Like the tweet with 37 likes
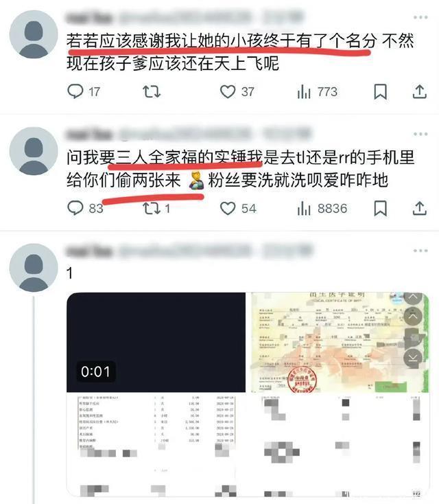The height and width of the screenshot is (504, 439). tap(237, 92)
